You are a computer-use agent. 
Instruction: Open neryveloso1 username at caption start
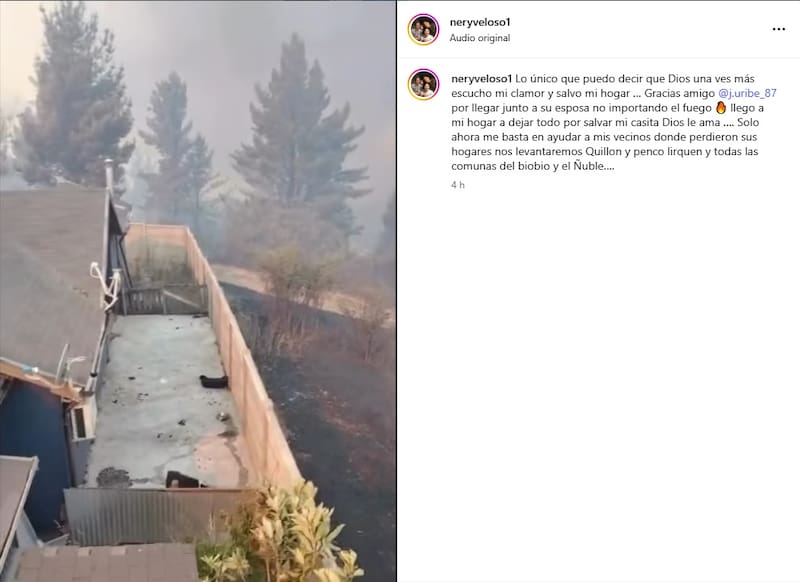482,79
